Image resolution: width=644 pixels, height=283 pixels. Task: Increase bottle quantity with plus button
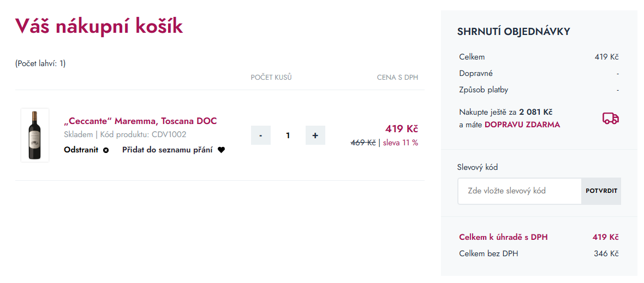click(x=315, y=135)
